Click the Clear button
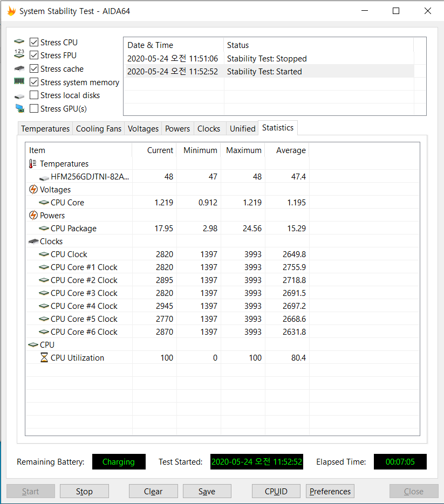Image resolution: width=444 pixels, height=504 pixels. (153, 491)
